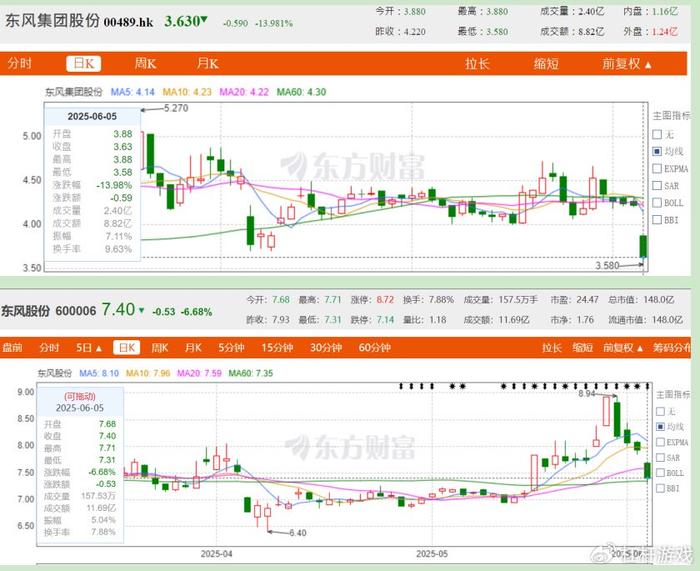Click MA10: 7.96 label in 600006 chart
Viewport: 700px width, 571px height.
(x=148, y=373)
